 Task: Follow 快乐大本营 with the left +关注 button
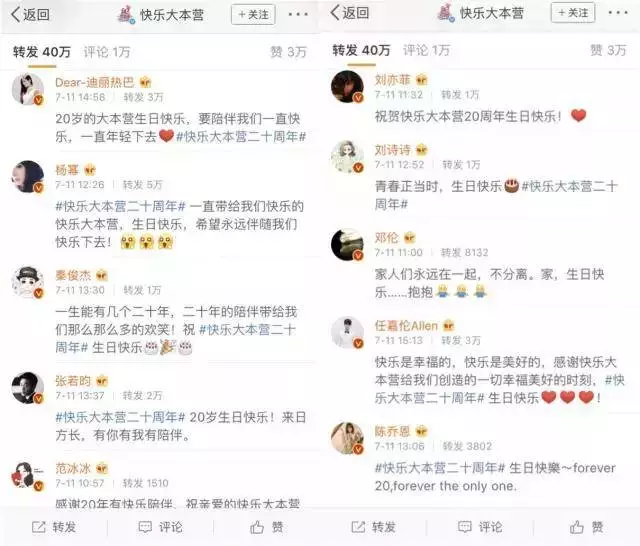(253, 15)
